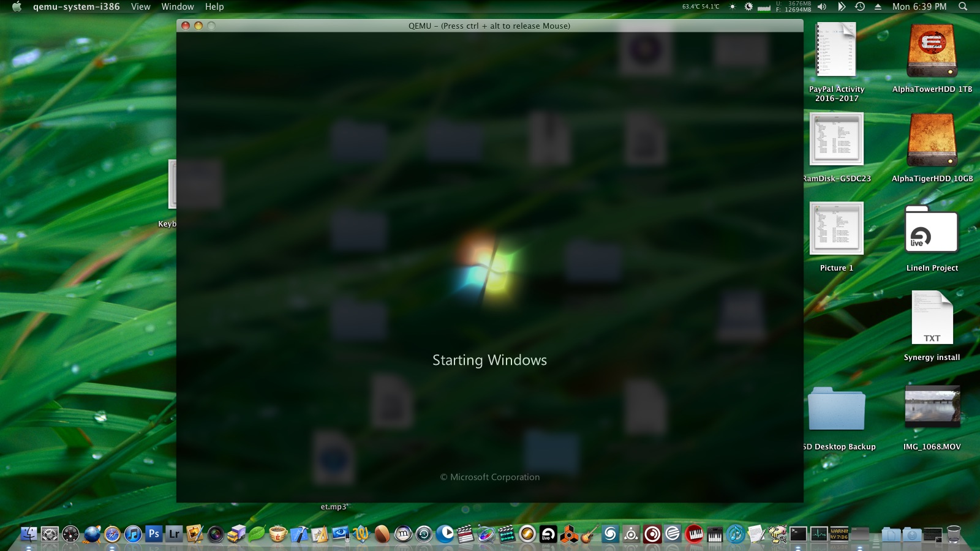Open the Downloads folder stack in Dock
Image resolution: width=980 pixels, height=551 pixels.
click(912, 534)
